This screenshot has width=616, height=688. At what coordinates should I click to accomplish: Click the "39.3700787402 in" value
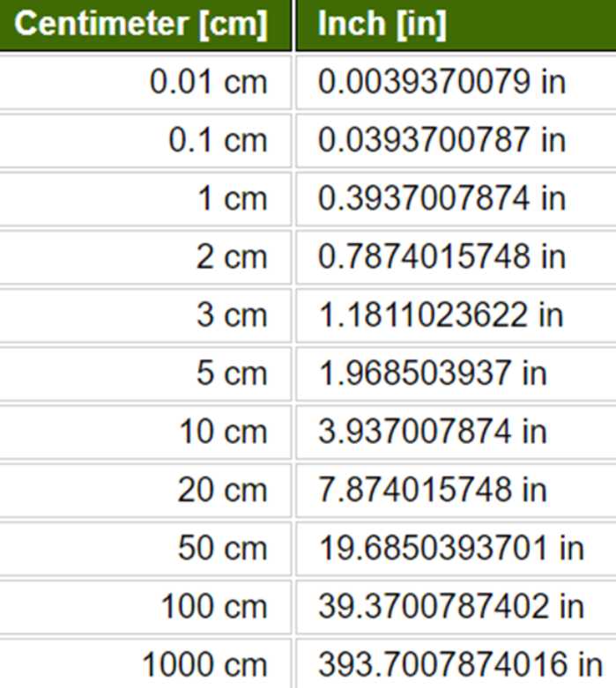(451, 607)
